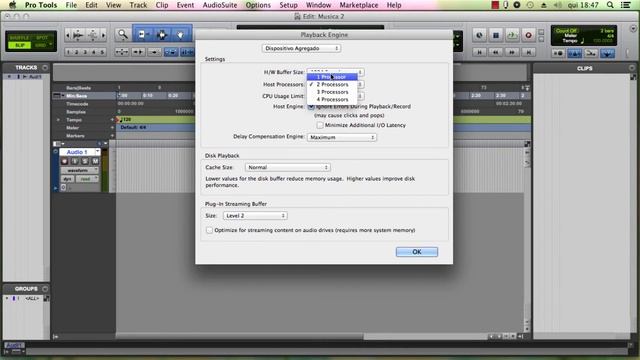This screenshot has width=640, height=360.
Task: Open Delay Compensation Engine Maximum dropdown
Action: (x=342, y=138)
